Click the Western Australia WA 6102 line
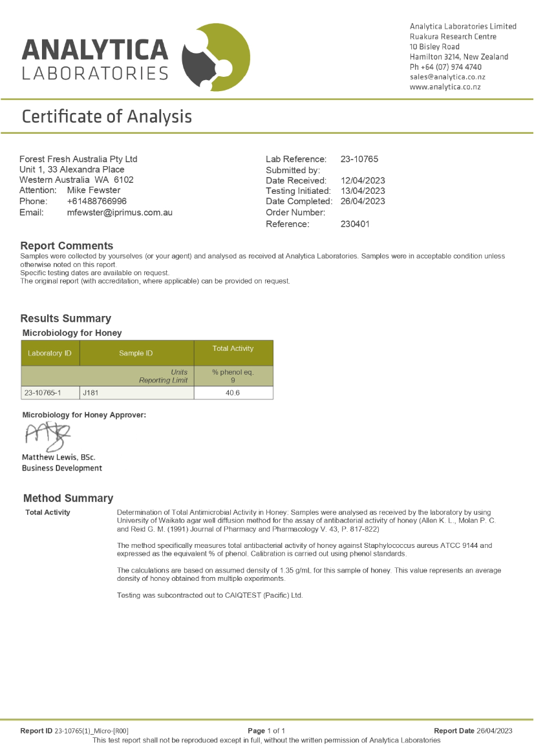This screenshot has height=756, width=534. (76, 180)
